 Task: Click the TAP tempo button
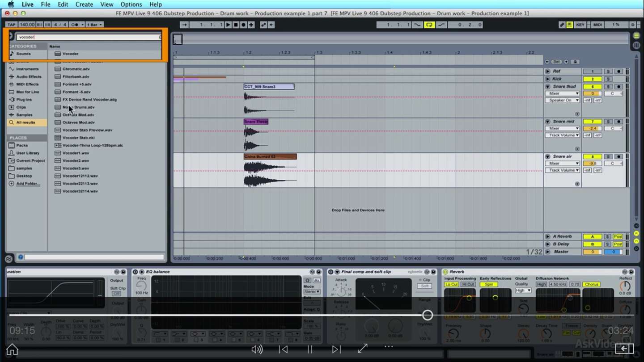(11, 25)
